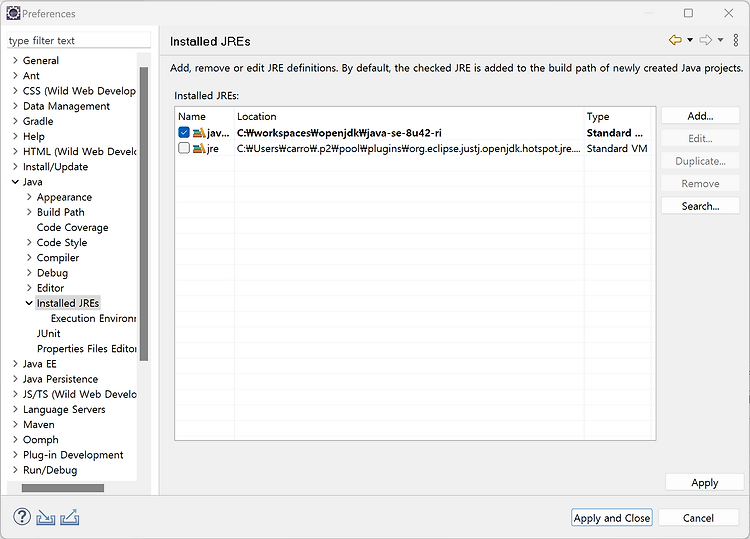Click the Cancel button

698,517
